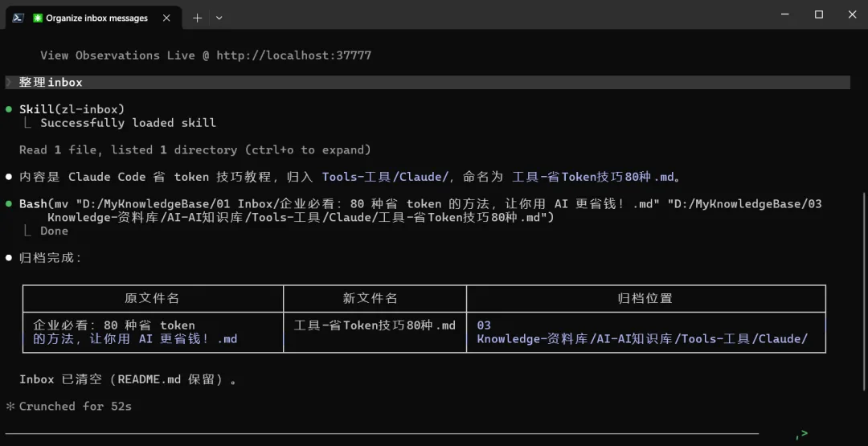Click the green Claude icon in the tab
Viewport: 868px width, 446px height.
tap(38, 18)
